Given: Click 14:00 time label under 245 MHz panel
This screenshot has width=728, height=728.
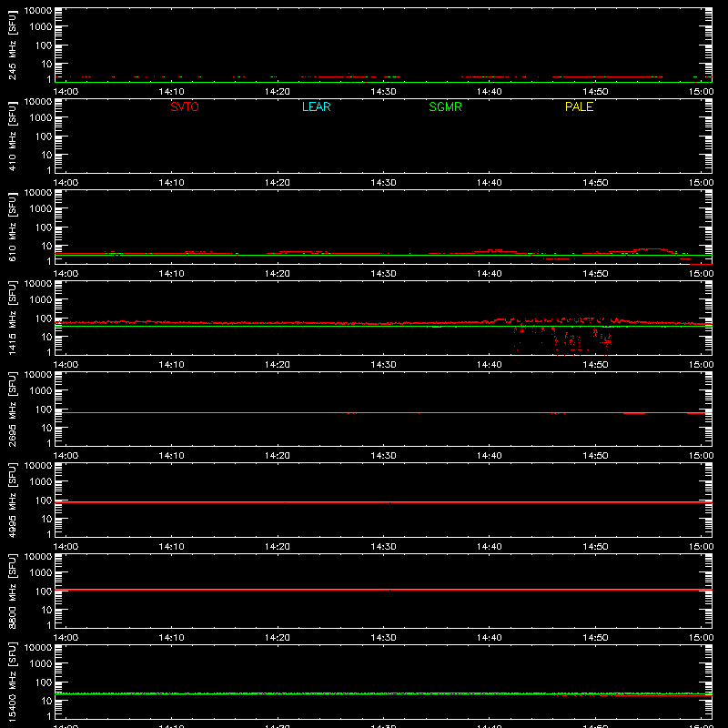Looking at the screenshot, I should (66, 92).
